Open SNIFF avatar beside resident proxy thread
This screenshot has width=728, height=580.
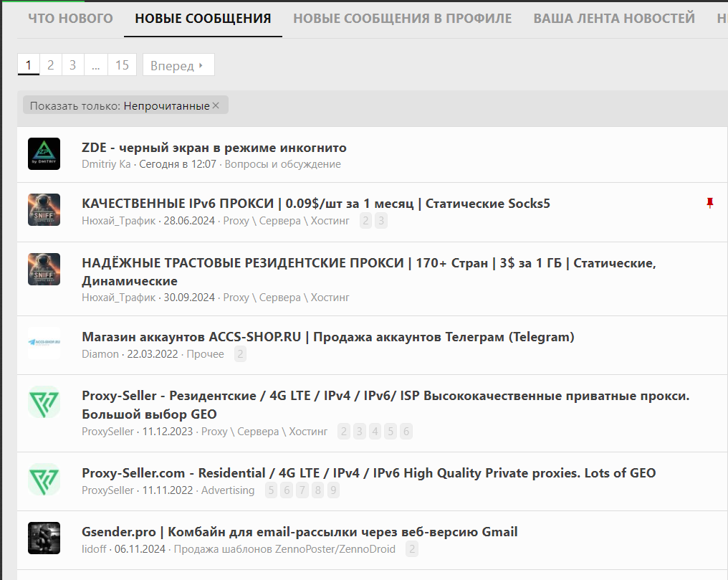[44, 269]
